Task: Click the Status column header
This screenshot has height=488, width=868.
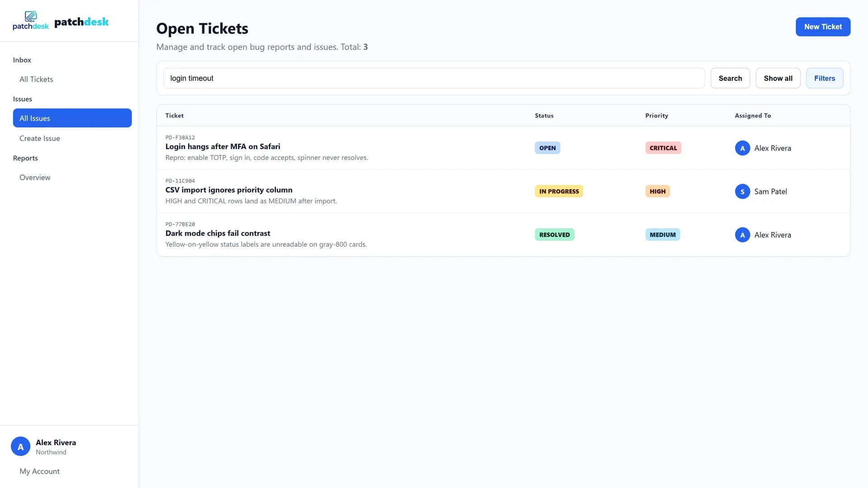Action: pos(544,116)
